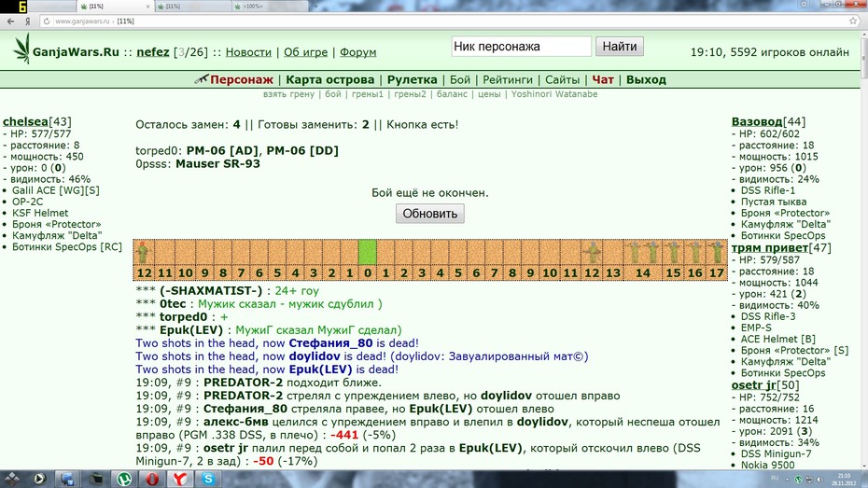The width and height of the screenshot is (868, 488).
Task: Launch the media player taskbar icon
Action: tap(39, 479)
